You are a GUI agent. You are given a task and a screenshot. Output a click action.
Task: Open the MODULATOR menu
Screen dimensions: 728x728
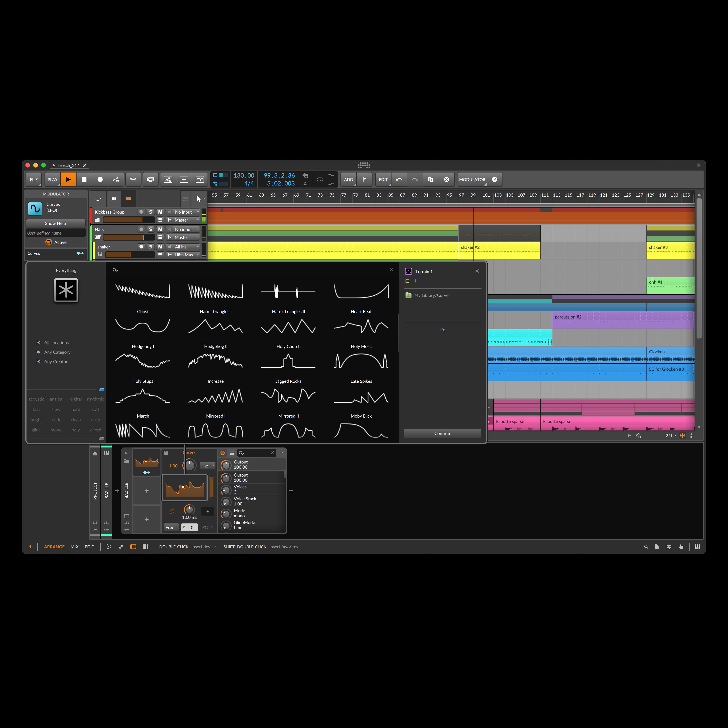(472, 179)
